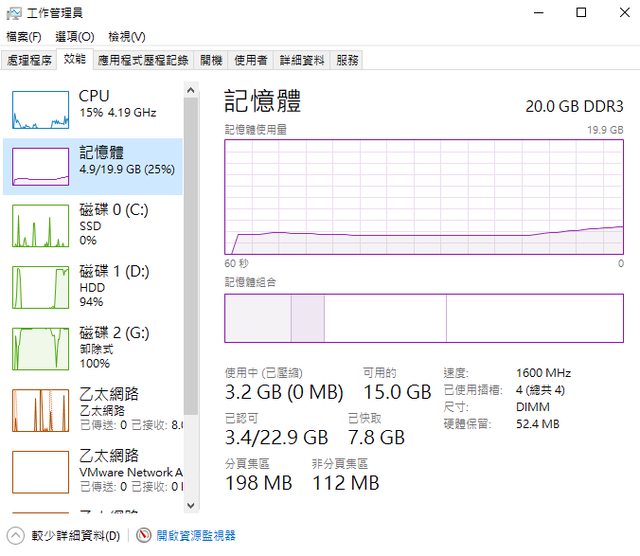The height and width of the screenshot is (556, 640).
Task: Open the 開啟資源監視器 link
Action: 195,536
